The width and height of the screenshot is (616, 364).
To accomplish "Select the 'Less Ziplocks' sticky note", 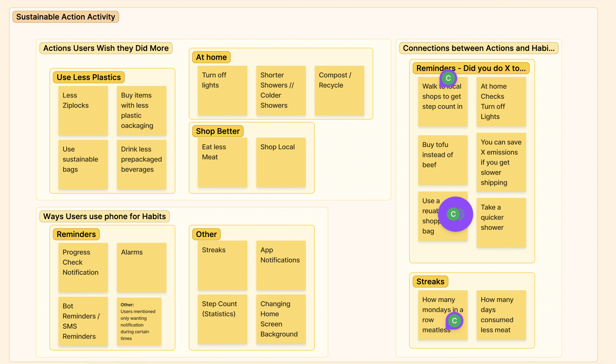I will [83, 110].
